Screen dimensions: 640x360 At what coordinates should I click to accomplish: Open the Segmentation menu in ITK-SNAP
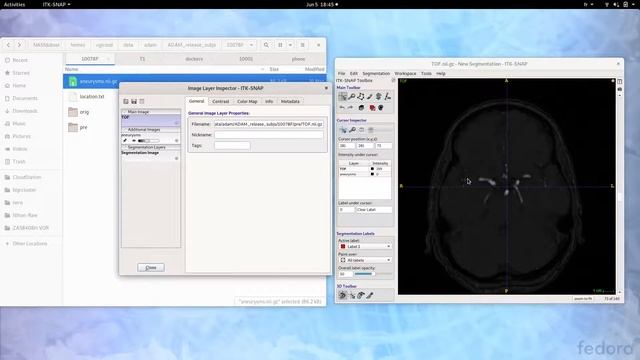376,73
